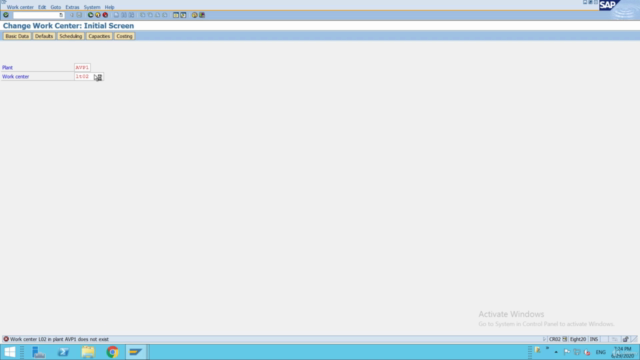Click the Plant input field
Image resolution: width=640 pixels, height=360 pixels.
[x=82, y=67]
